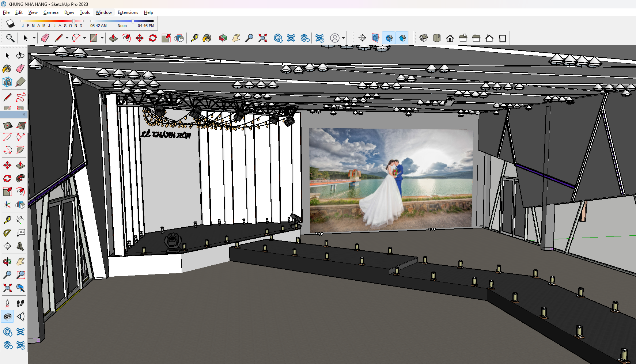Select Make Component in left toolbar
Viewport: 636px width, 364px height.
[x=7, y=82]
